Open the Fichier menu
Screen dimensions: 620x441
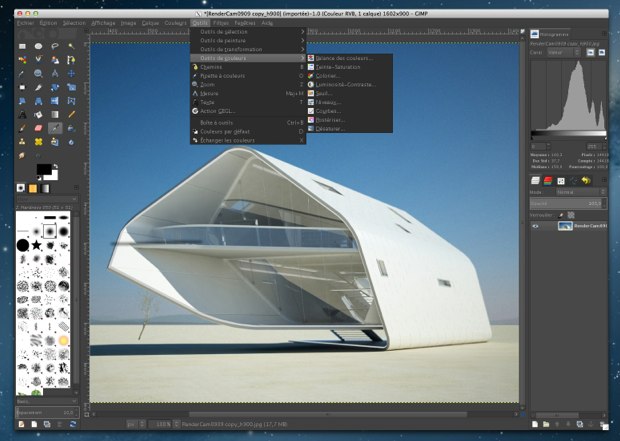[x=26, y=23]
